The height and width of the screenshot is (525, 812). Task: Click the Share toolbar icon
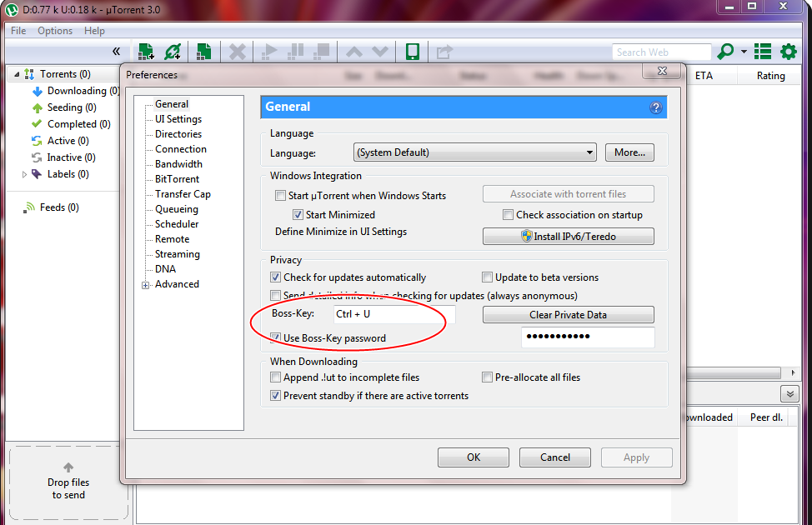pyautogui.click(x=444, y=52)
